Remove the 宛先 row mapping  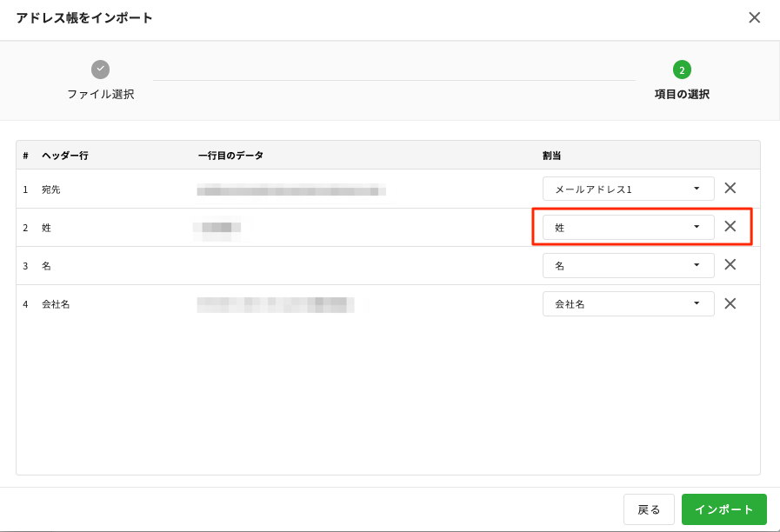coord(730,189)
